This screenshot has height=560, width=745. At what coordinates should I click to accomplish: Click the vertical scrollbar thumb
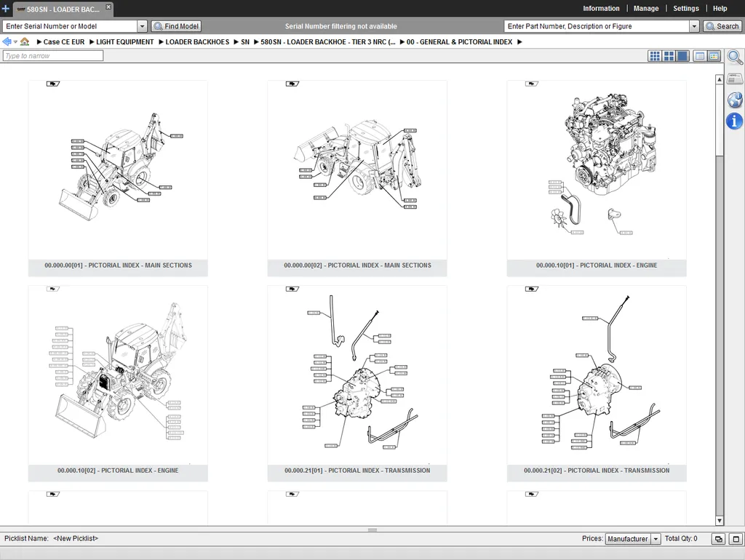point(720,119)
